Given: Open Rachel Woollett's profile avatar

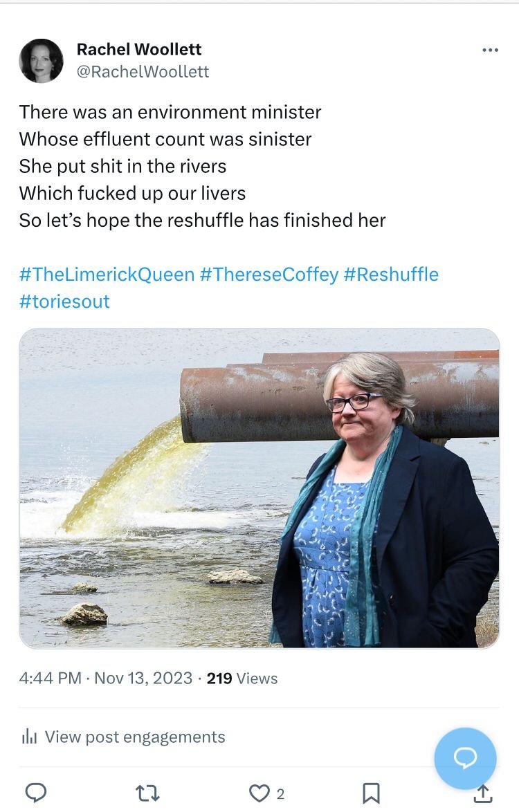Looking at the screenshot, I should [x=41, y=61].
